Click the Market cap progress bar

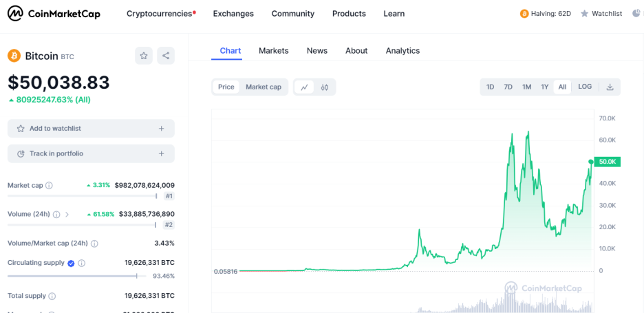point(83,196)
